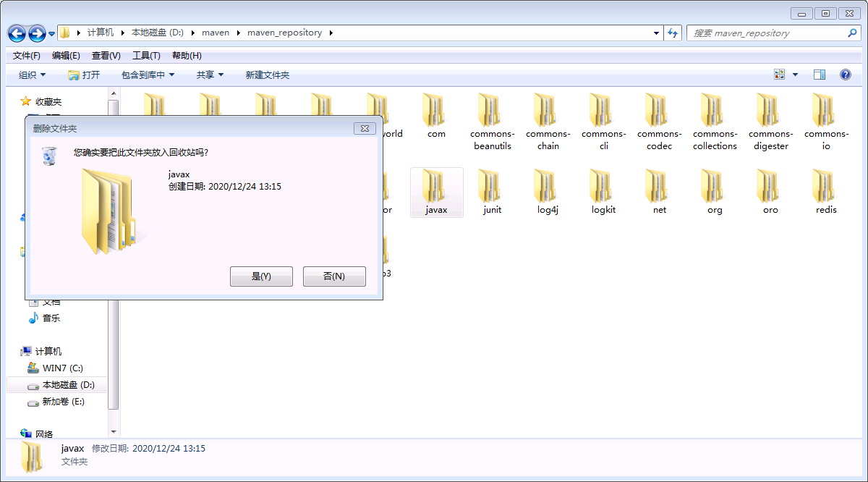Open 新加卷 (E:) drive in sidebar
Screen dimensions: 868x482
coord(64,401)
